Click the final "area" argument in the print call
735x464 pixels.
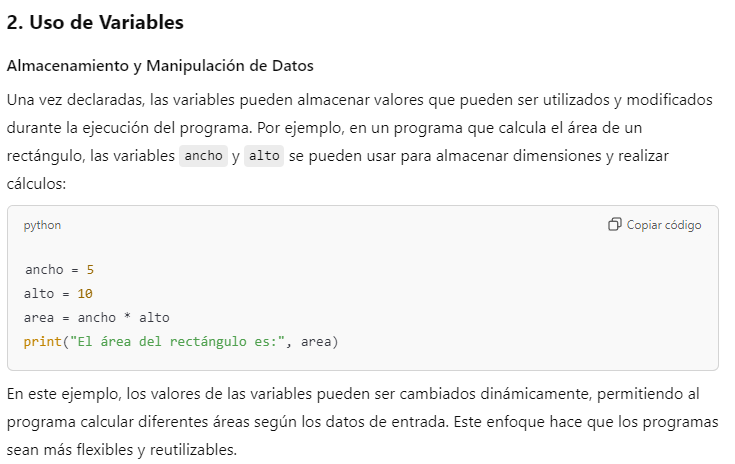[316, 342]
